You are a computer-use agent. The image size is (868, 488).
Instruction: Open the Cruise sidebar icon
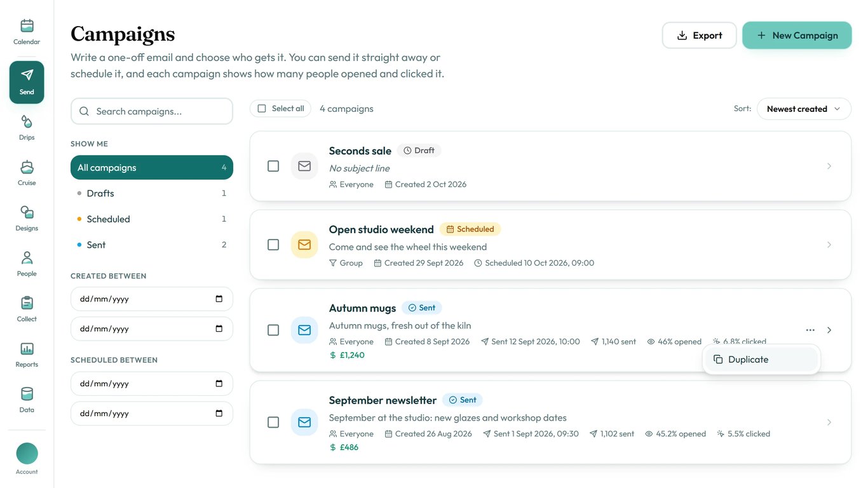(x=27, y=173)
